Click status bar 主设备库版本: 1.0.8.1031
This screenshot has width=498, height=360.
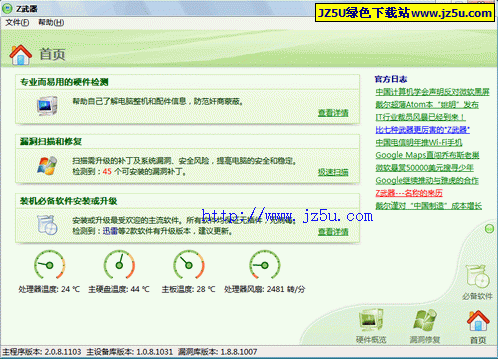pyautogui.click(x=130, y=352)
